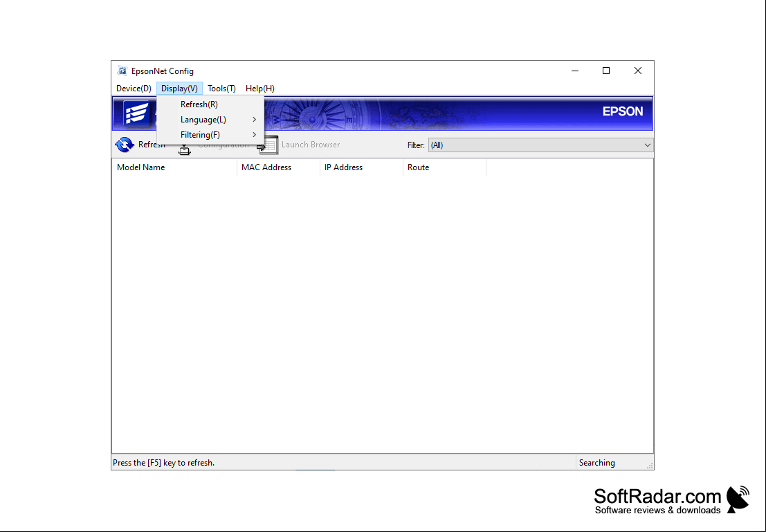
Task: Open the Help(H) menu
Action: point(260,89)
